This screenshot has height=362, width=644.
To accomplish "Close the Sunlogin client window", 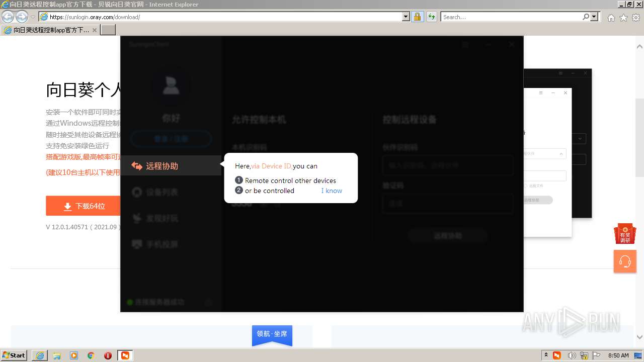I will coord(512,44).
